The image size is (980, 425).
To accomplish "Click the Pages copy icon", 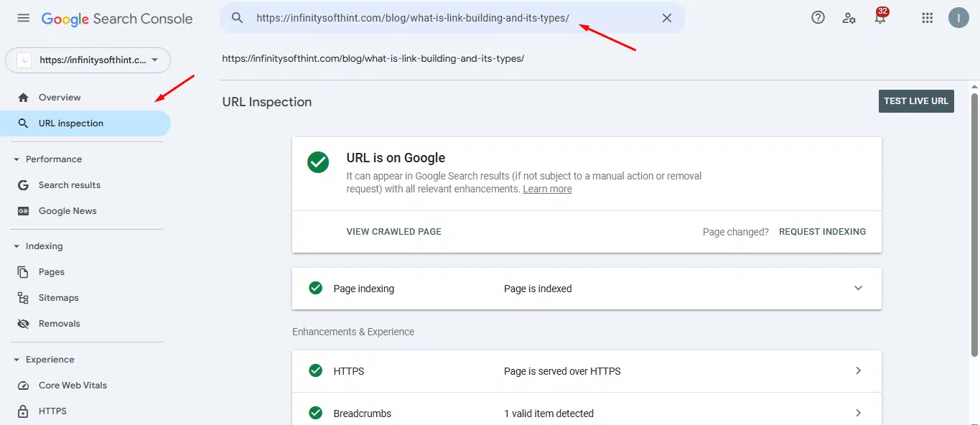I will (24, 272).
